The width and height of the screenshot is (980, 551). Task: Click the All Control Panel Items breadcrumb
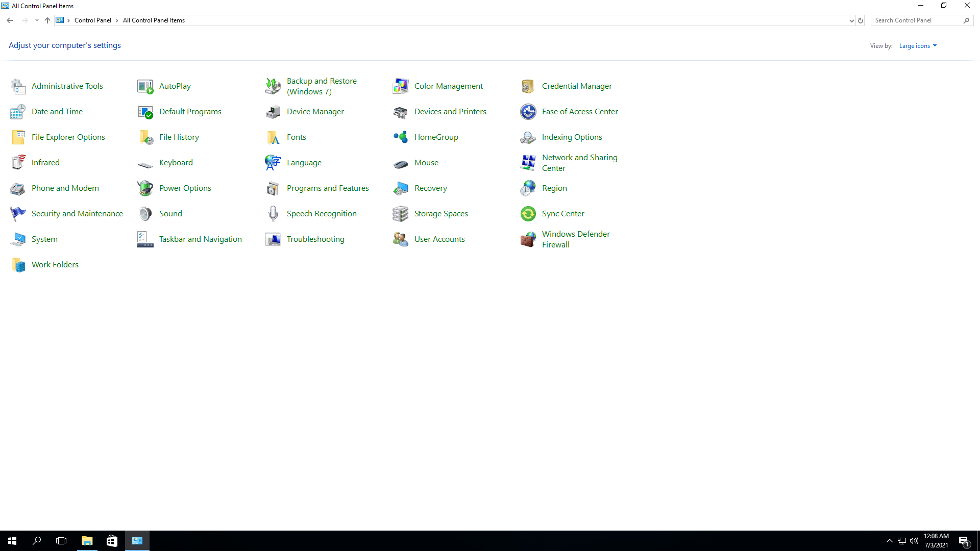[154, 20]
